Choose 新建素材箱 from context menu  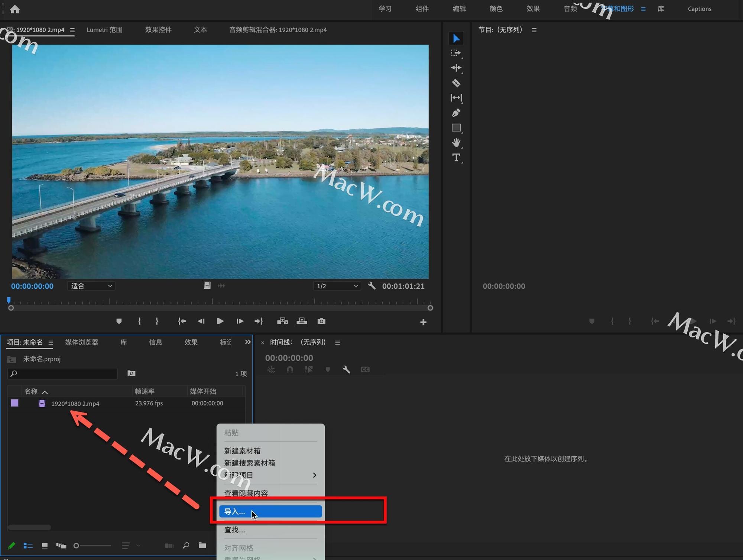(x=270, y=451)
